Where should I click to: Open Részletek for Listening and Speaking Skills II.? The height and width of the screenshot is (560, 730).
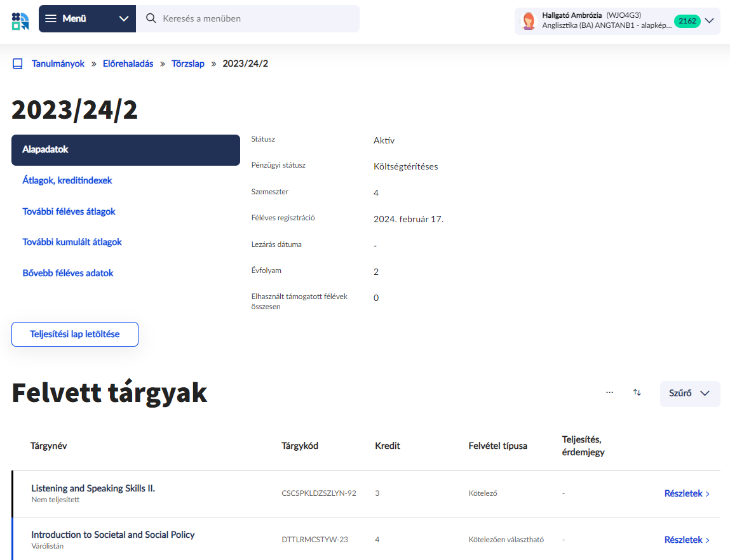(x=687, y=493)
